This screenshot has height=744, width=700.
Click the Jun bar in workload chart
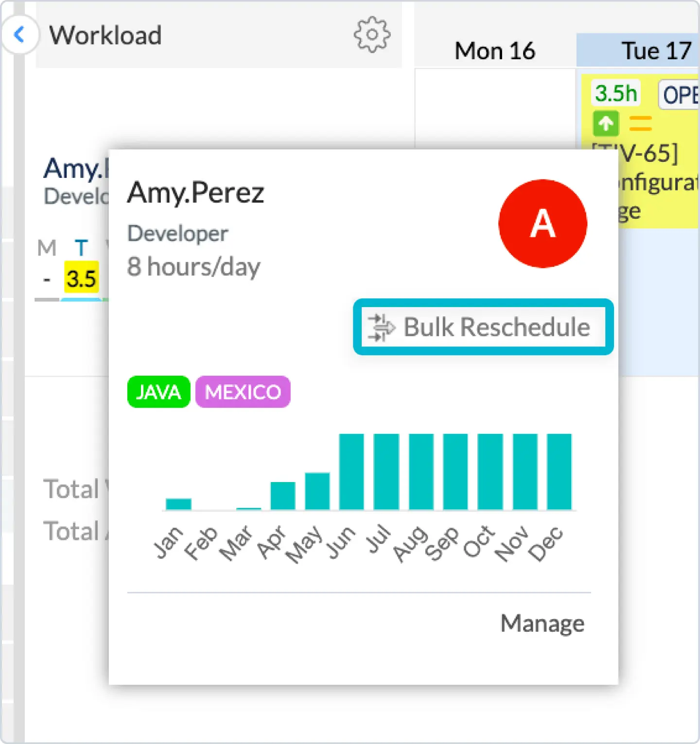click(x=351, y=471)
